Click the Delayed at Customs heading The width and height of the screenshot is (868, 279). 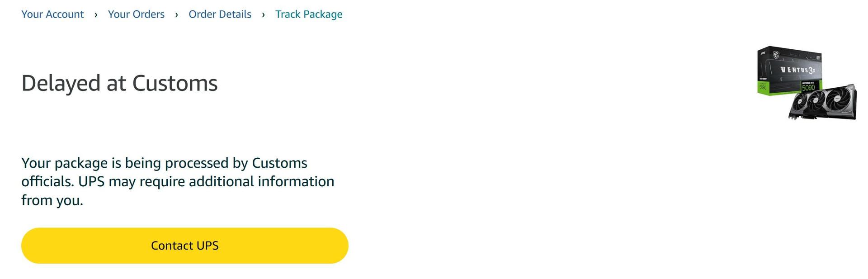[119, 83]
